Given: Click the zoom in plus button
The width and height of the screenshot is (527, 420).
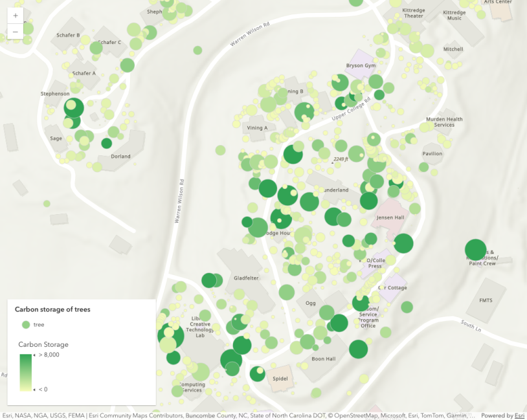Looking at the screenshot, I should 16,16.
